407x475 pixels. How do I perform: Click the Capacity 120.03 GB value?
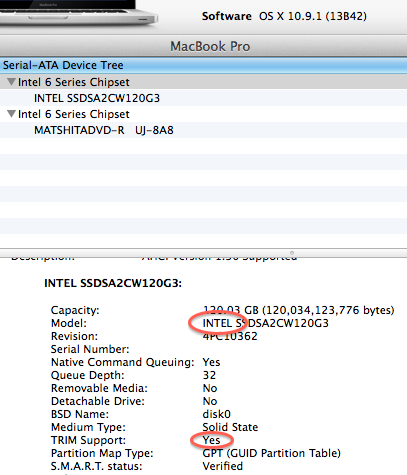298,310
